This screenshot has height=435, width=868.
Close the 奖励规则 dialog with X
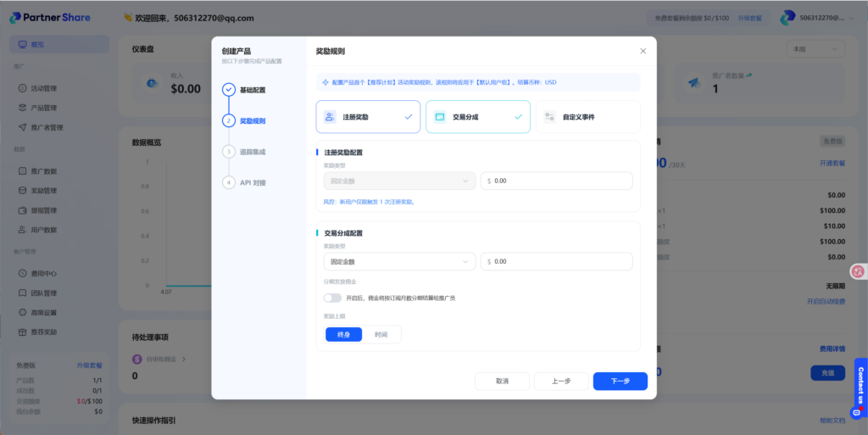pos(643,51)
